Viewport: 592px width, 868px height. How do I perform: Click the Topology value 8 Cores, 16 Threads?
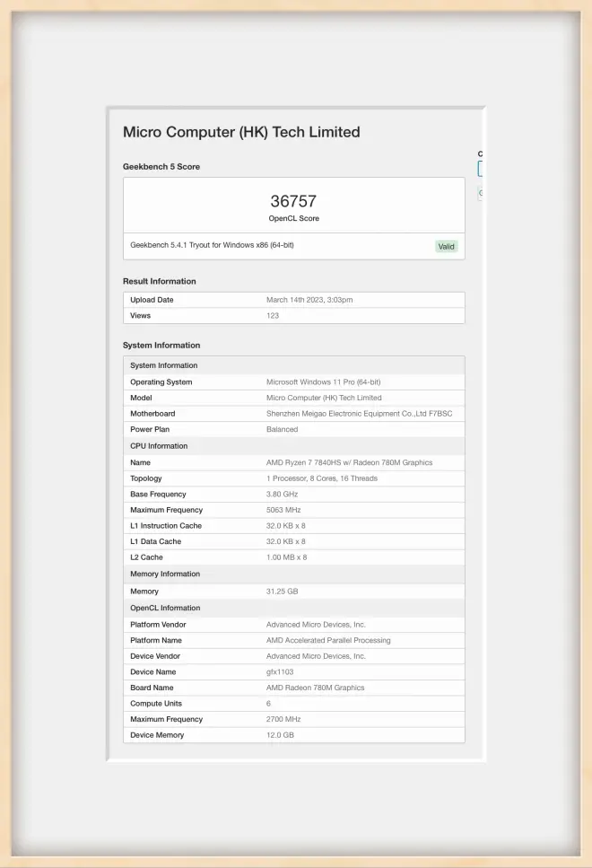[321, 478]
